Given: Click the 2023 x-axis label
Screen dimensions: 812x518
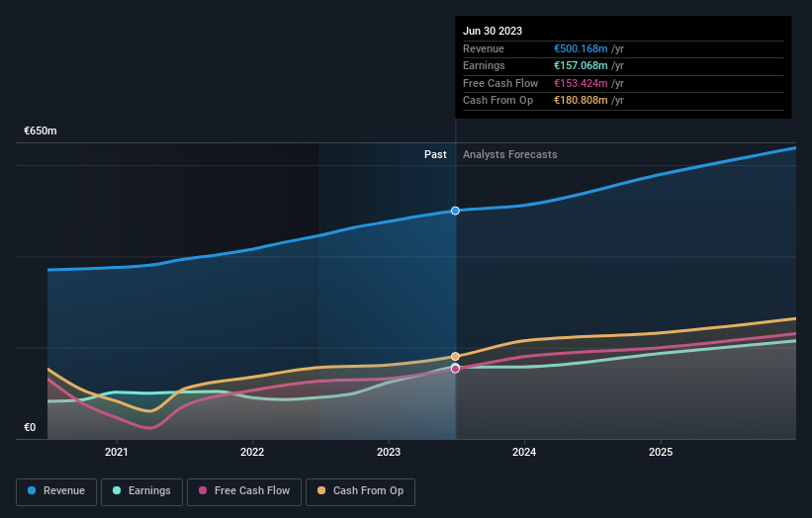Looking at the screenshot, I should point(389,452).
